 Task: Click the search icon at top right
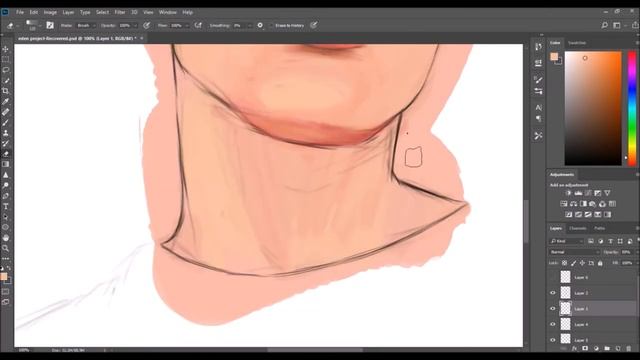point(604,25)
